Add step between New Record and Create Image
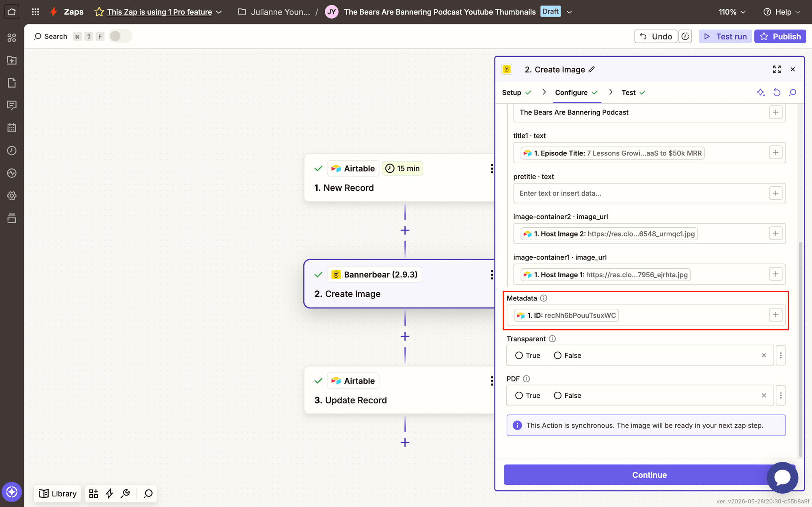The width and height of the screenshot is (812, 507). point(405,231)
